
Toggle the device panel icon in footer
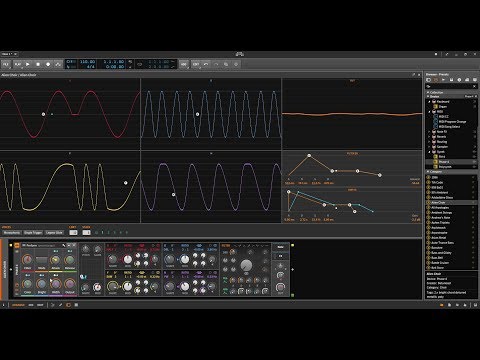(68, 305)
